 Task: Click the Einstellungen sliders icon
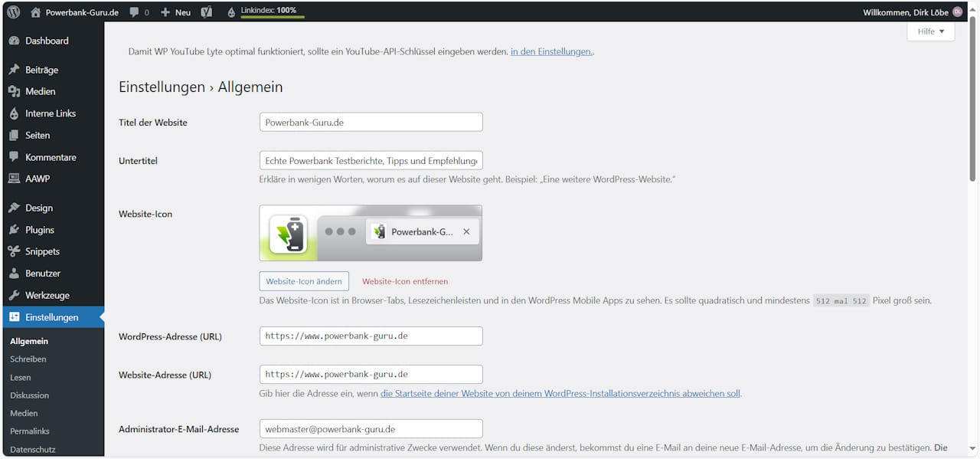coord(14,317)
